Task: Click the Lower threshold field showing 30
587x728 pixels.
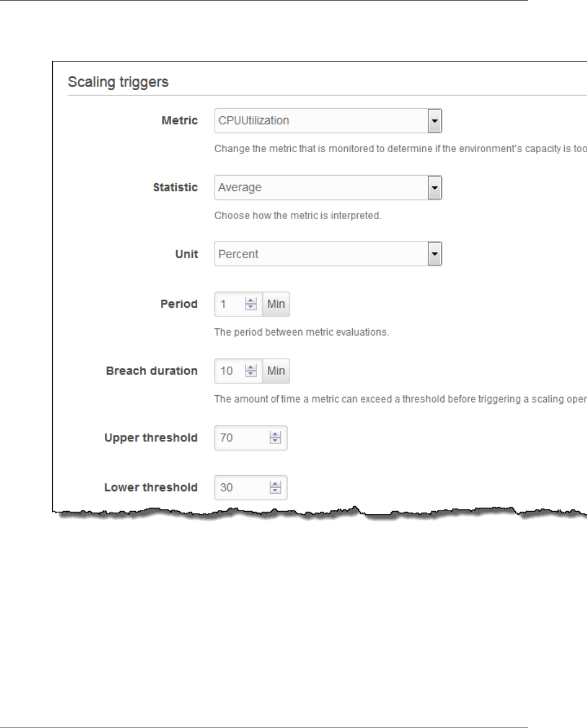Action: pos(251,488)
